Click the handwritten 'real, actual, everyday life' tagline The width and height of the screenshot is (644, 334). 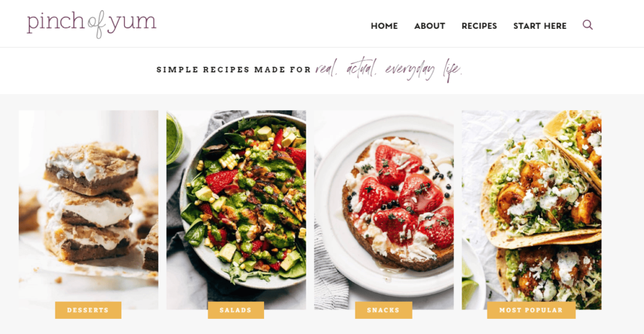(x=389, y=69)
